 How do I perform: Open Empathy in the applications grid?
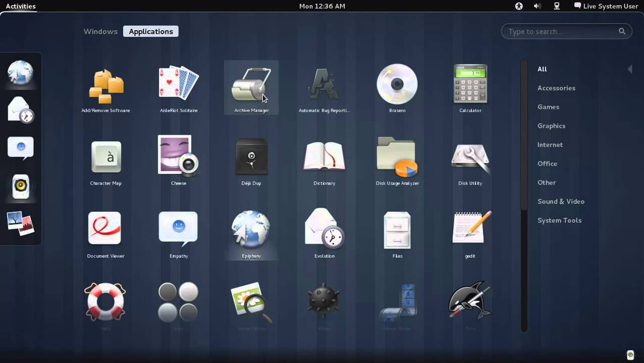179,233
